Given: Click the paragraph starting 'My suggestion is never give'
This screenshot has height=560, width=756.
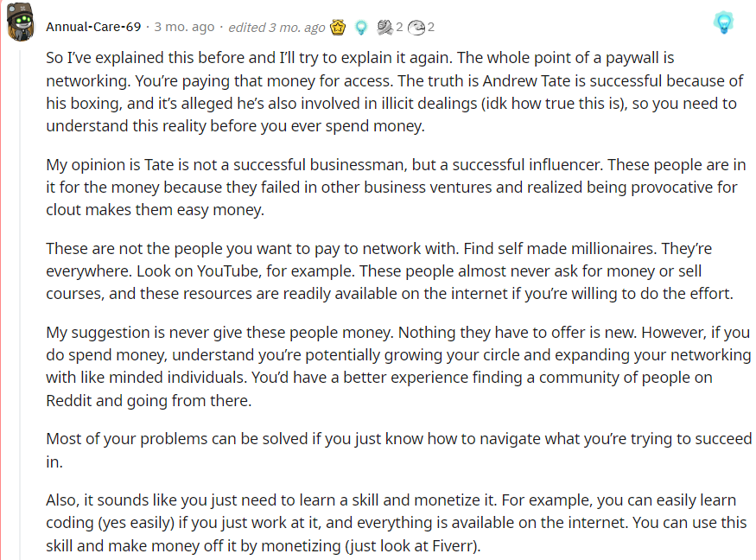Looking at the screenshot, I should tap(398, 366).
